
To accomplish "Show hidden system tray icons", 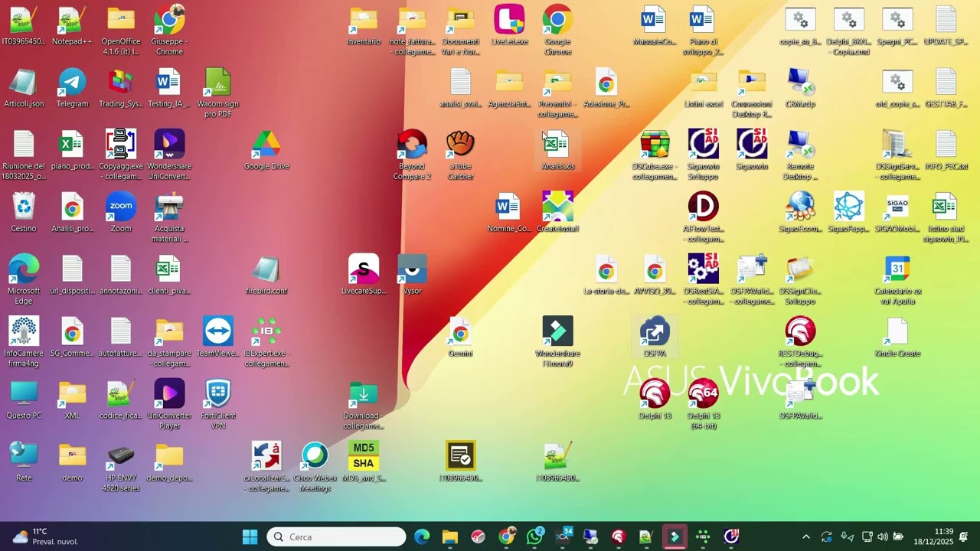I will pyautogui.click(x=805, y=536).
